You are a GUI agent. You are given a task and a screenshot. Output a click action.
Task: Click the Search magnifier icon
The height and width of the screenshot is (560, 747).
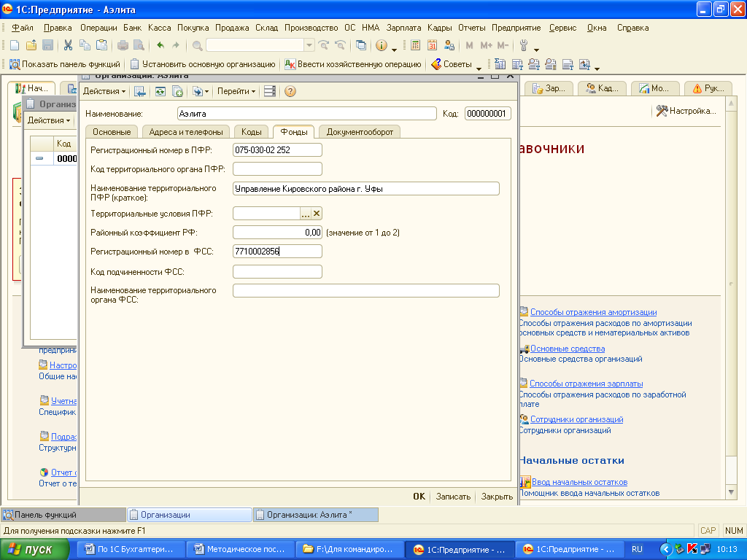(x=197, y=45)
